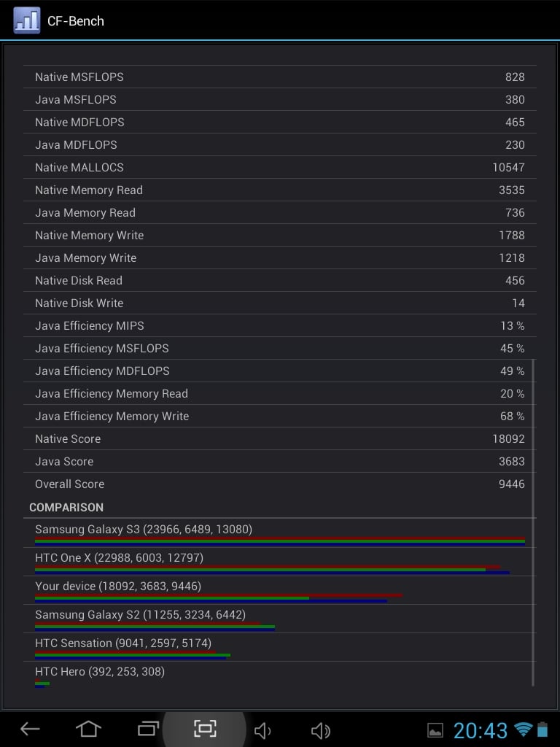Tap the screenshot capture icon
Image resolution: width=560 pixels, height=747 pixels.
pyautogui.click(x=205, y=729)
